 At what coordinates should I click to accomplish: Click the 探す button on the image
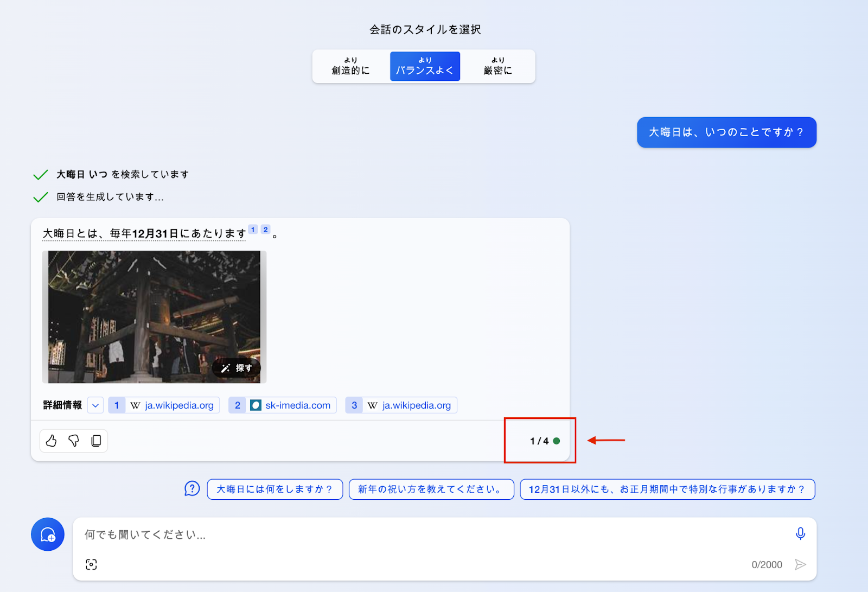click(x=238, y=368)
